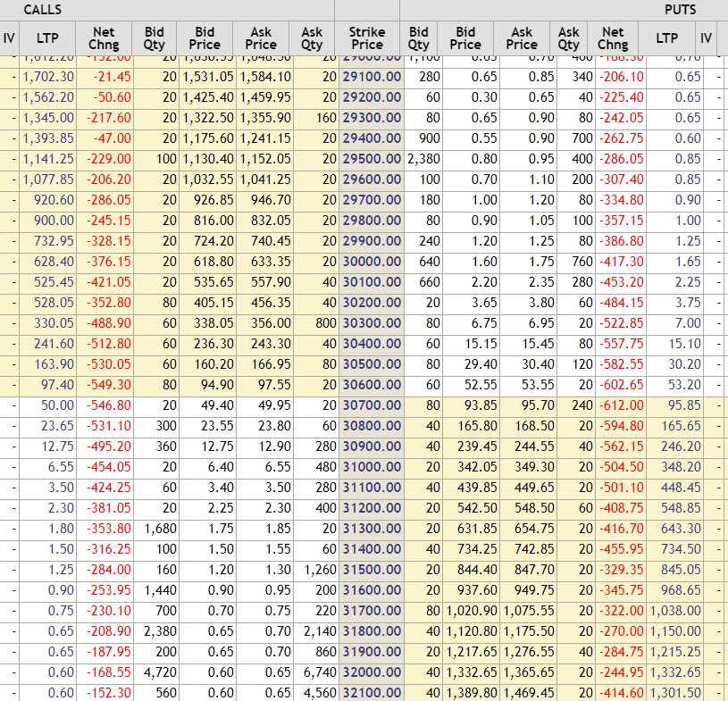The image size is (728, 701).
Task: Select puts LTP value 53.20
Action: [684, 385]
